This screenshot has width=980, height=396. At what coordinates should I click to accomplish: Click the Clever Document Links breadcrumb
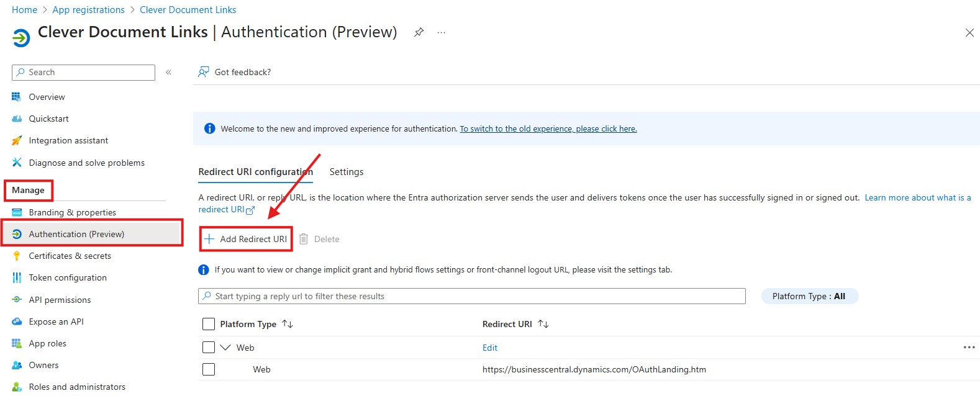point(188,10)
